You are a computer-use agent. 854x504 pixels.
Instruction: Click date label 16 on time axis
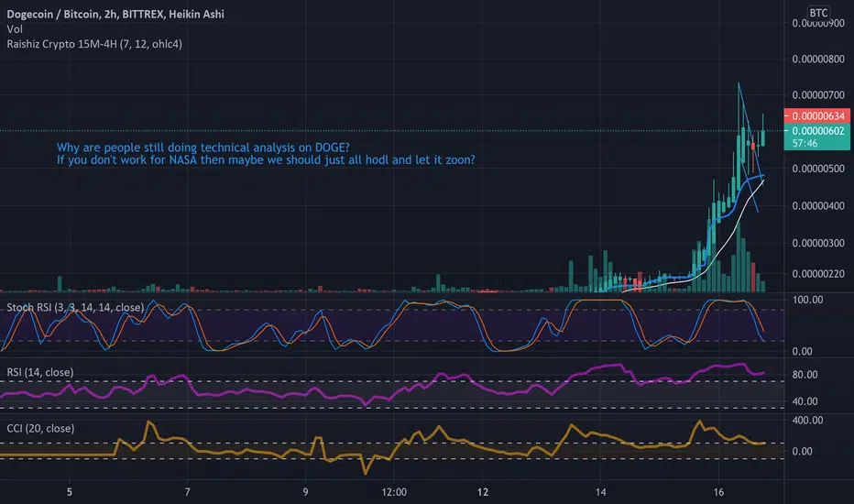[718, 492]
